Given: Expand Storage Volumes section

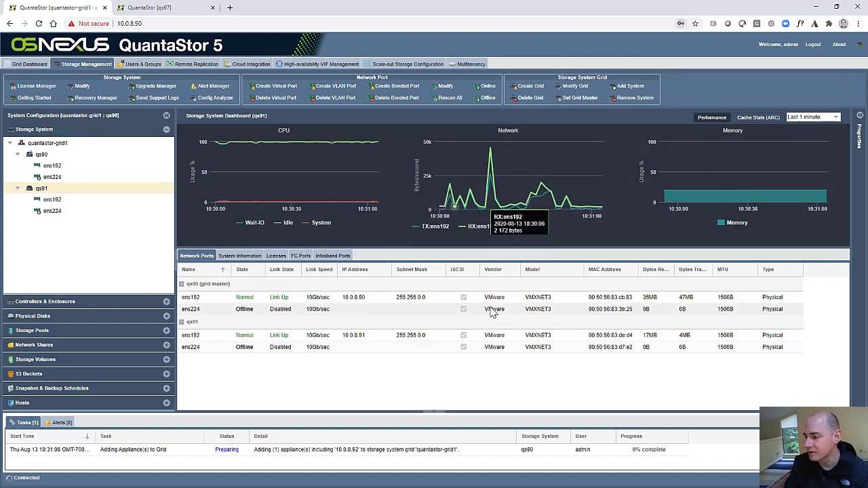Looking at the screenshot, I should click(166, 359).
